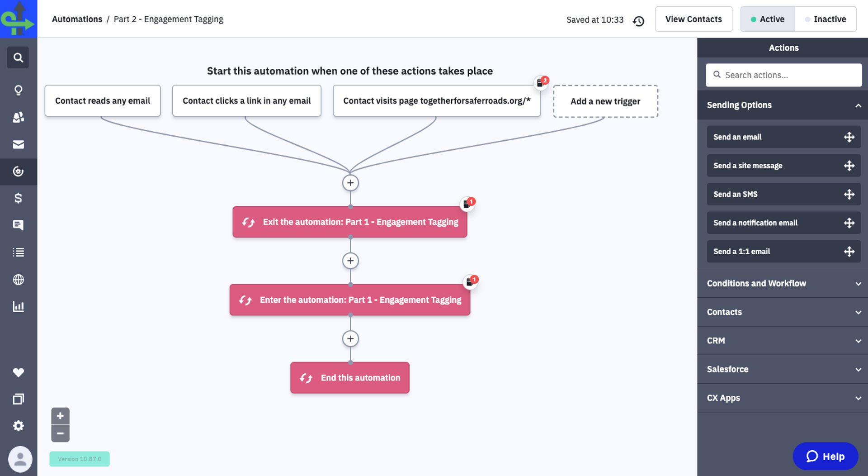Open the Deals dollar sign icon
This screenshot has height=476, width=868.
[x=18, y=198]
